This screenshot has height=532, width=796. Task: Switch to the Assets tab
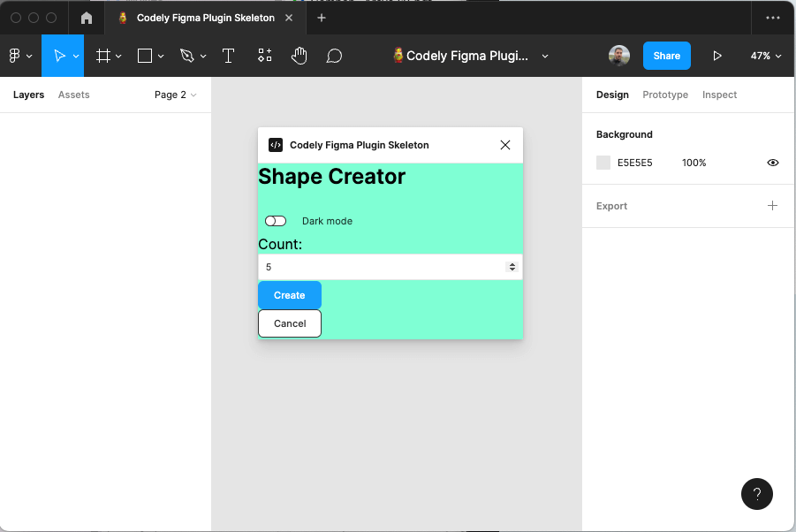(73, 95)
